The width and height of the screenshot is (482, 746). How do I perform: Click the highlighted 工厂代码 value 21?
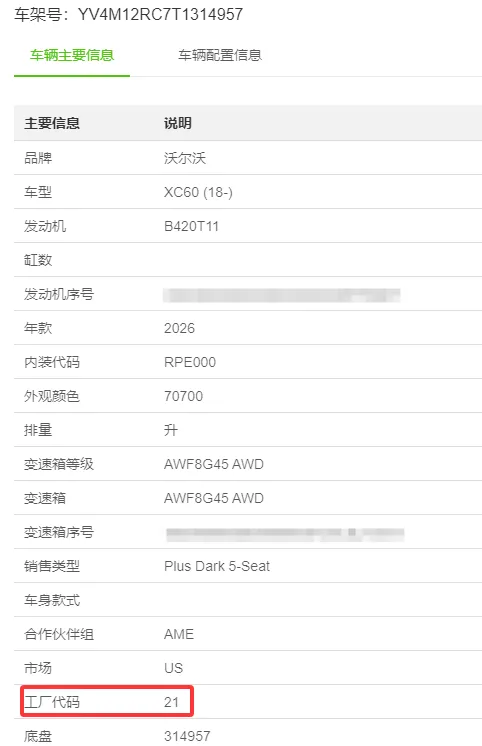point(171,702)
